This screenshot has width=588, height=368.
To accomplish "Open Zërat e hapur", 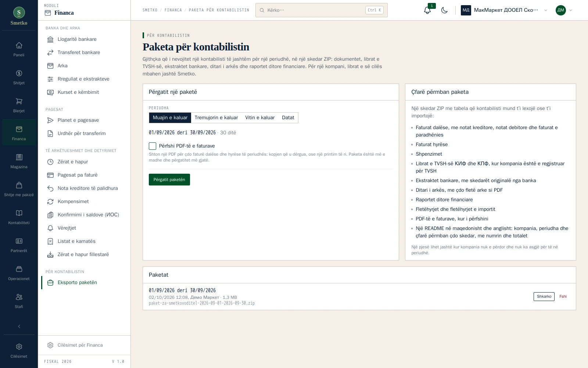I will [84, 162].
